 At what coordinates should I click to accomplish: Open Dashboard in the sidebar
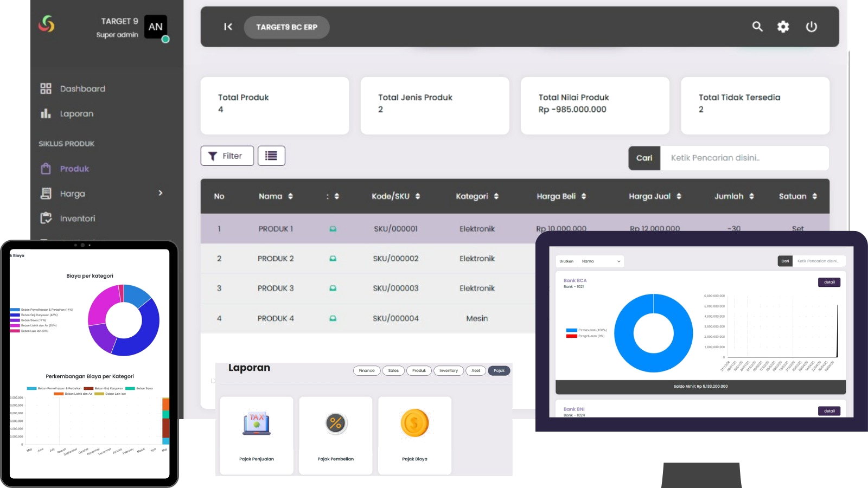(82, 89)
